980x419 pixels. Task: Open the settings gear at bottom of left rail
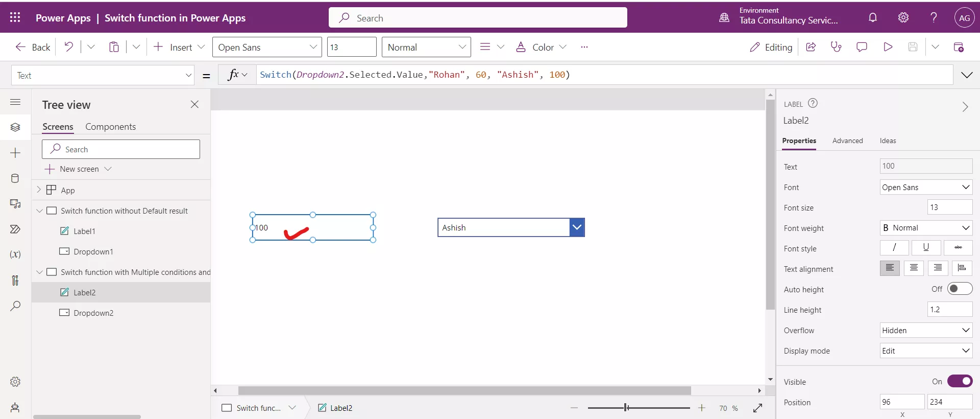click(15, 382)
